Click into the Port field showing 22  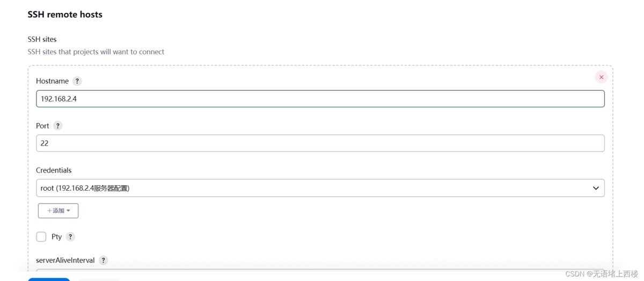coord(320,143)
